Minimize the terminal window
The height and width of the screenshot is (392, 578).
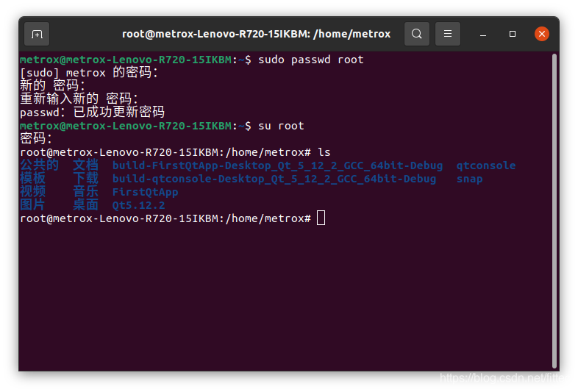click(483, 34)
